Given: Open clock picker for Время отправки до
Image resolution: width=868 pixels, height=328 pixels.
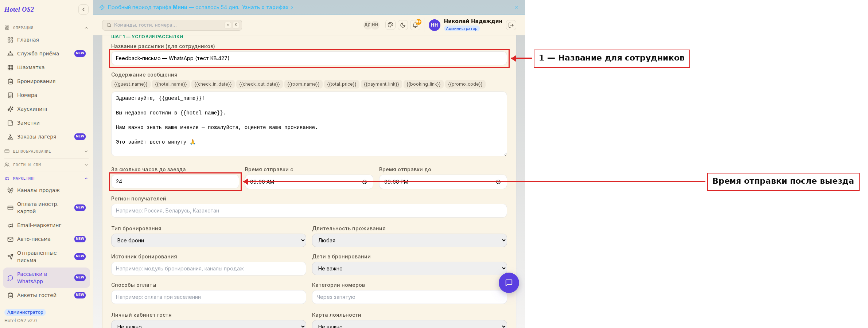Looking at the screenshot, I should (x=498, y=182).
